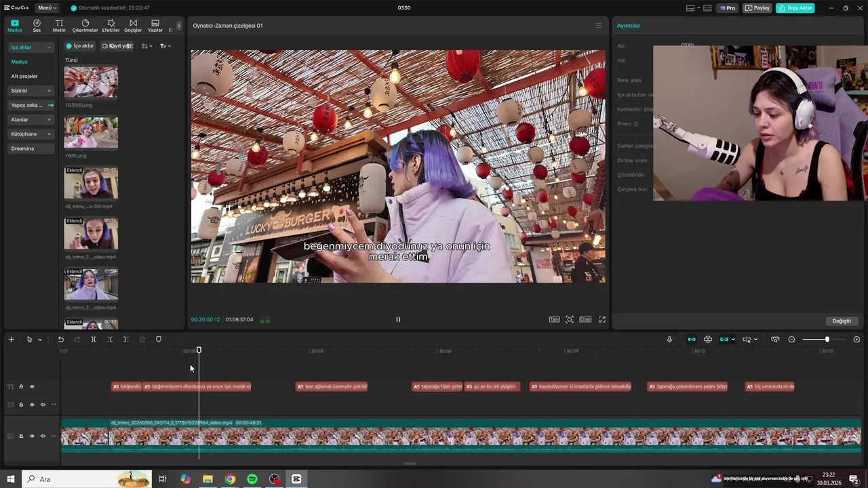Image resolution: width=868 pixels, height=488 pixels.
Task: Open the Efektler tab
Action: [111, 26]
